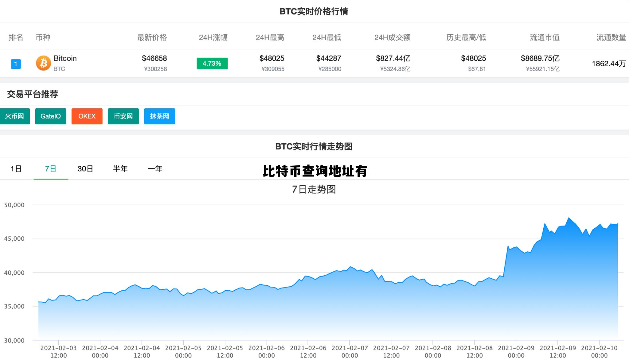Viewport: 629px width, 364px height.
Task: Open the 抹茶网 exchange
Action: pos(159,116)
